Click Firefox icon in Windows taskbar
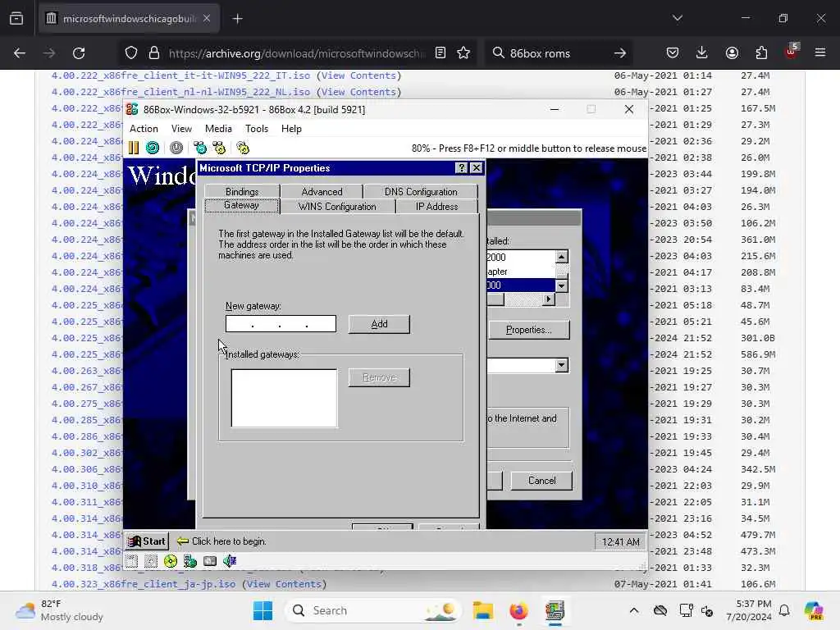The width and height of the screenshot is (840, 630). tap(518, 610)
